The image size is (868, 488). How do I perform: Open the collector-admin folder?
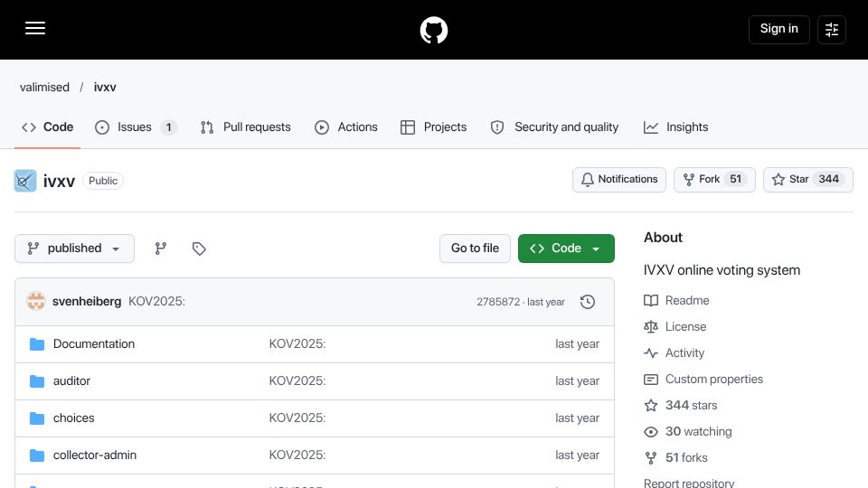tap(95, 455)
